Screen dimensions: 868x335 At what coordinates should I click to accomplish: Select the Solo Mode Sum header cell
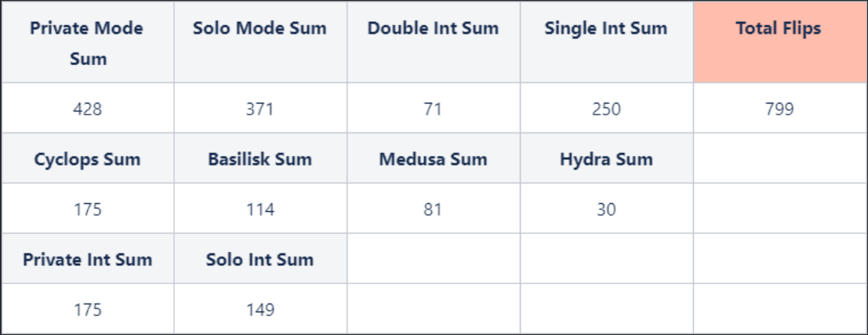point(260,29)
